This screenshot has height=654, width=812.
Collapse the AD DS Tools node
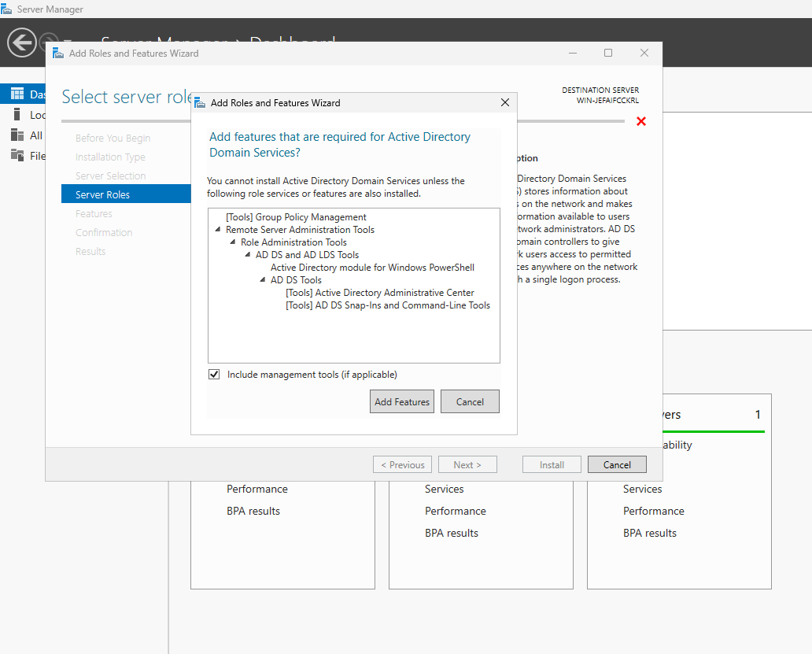coord(263,279)
